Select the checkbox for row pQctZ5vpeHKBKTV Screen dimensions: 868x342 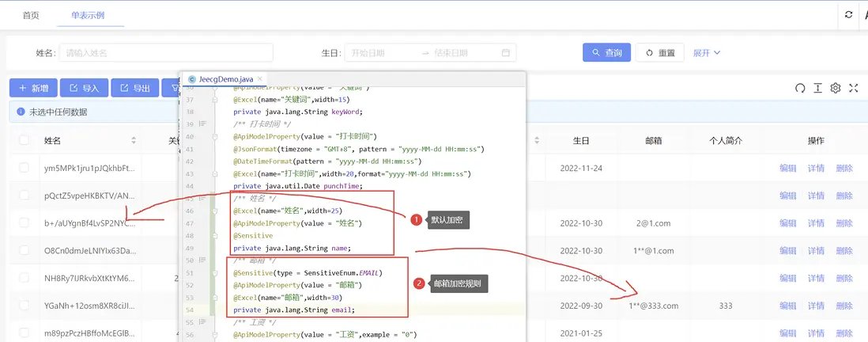click(x=25, y=195)
